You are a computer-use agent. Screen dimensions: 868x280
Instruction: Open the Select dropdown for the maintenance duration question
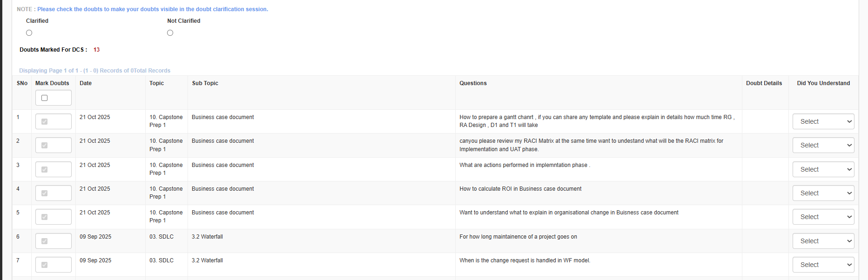coord(823,241)
